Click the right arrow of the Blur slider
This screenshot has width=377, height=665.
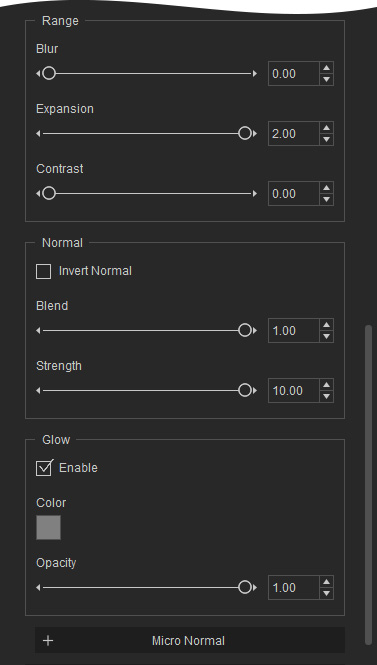[x=254, y=74]
